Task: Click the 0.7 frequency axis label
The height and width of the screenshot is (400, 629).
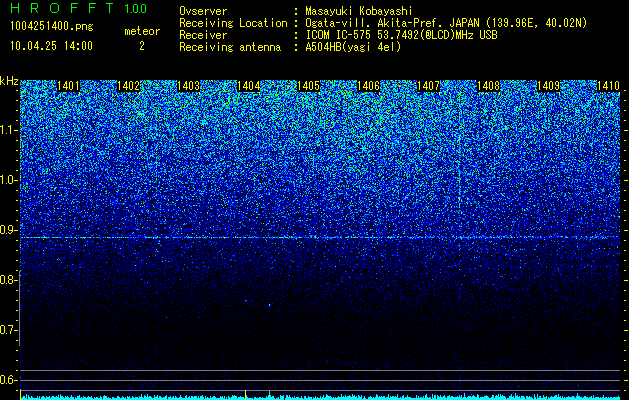Action: [8, 330]
